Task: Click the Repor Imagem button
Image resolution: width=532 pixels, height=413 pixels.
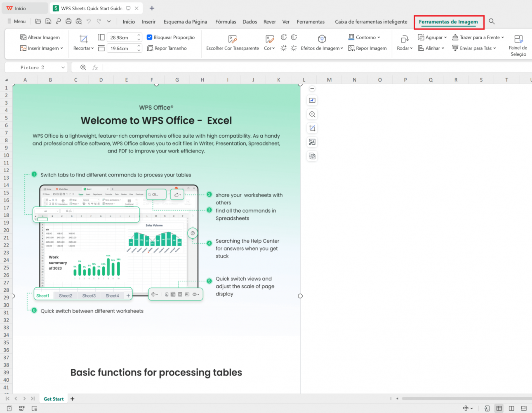Action: pos(367,48)
